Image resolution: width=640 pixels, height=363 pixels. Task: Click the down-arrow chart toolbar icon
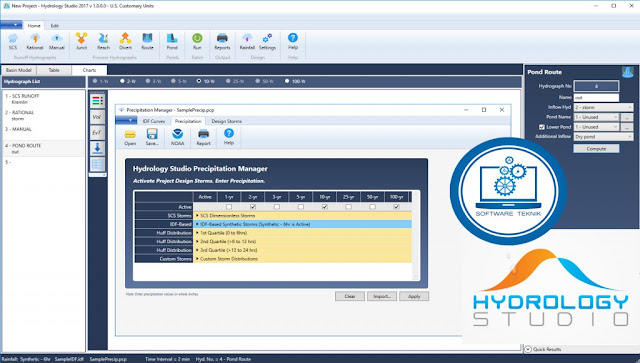[97, 149]
